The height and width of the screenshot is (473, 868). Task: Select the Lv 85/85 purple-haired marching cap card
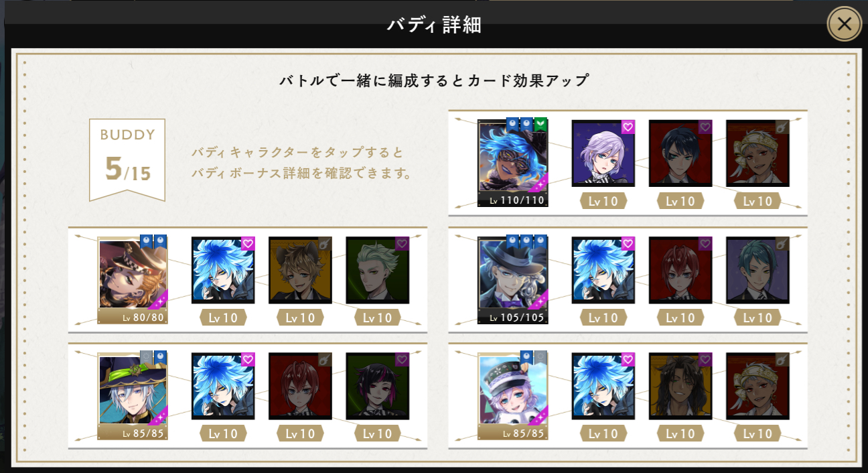512,396
